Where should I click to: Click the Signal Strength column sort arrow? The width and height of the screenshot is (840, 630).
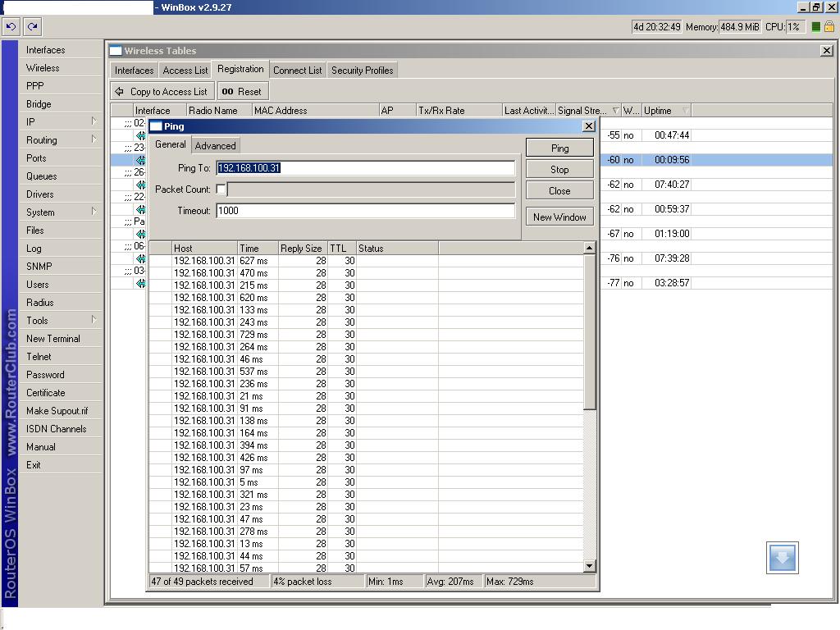click(x=615, y=111)
